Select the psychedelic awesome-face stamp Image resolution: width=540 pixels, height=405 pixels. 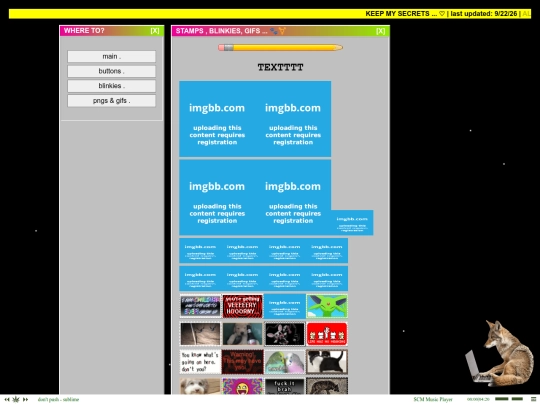pyautogui.click(x=242, y=386)
